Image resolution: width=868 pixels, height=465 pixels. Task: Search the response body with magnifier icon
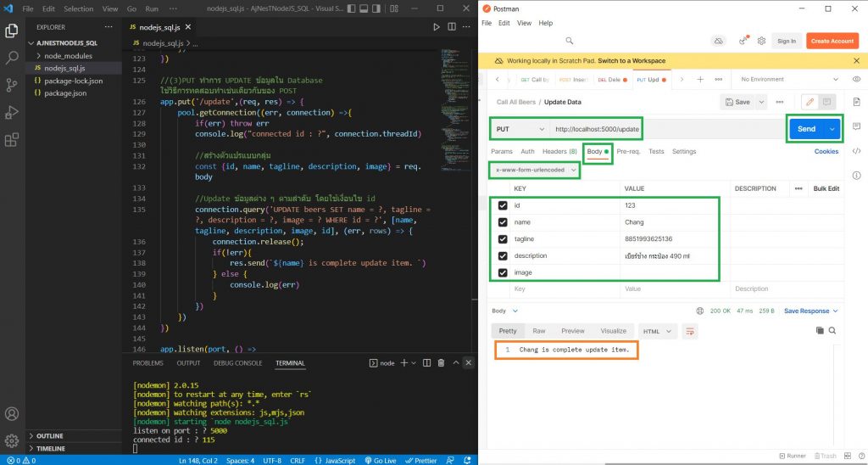tap(832, 331)
